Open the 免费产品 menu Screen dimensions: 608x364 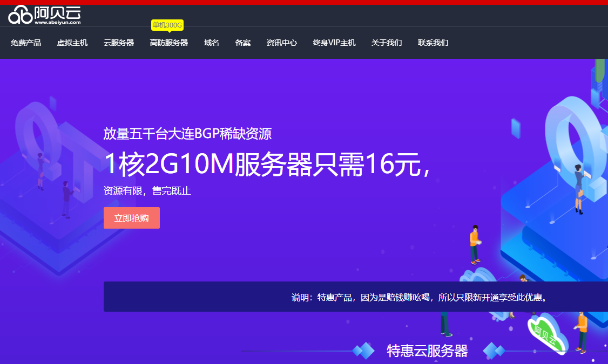(25, 43)
